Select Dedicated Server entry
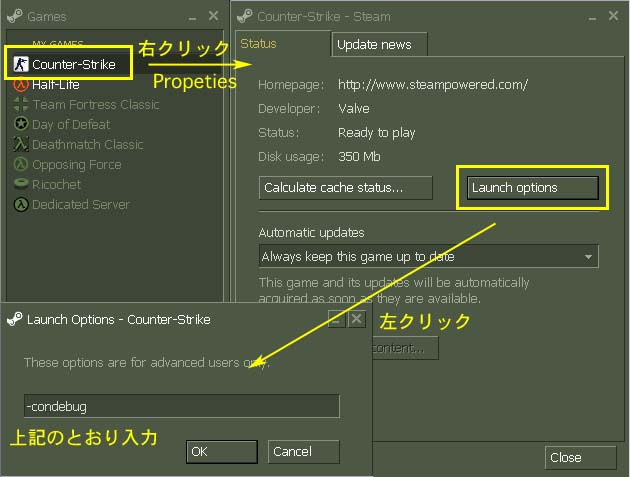Image resolution: width=630 pixels, height=477 pixels. (81, 205)
